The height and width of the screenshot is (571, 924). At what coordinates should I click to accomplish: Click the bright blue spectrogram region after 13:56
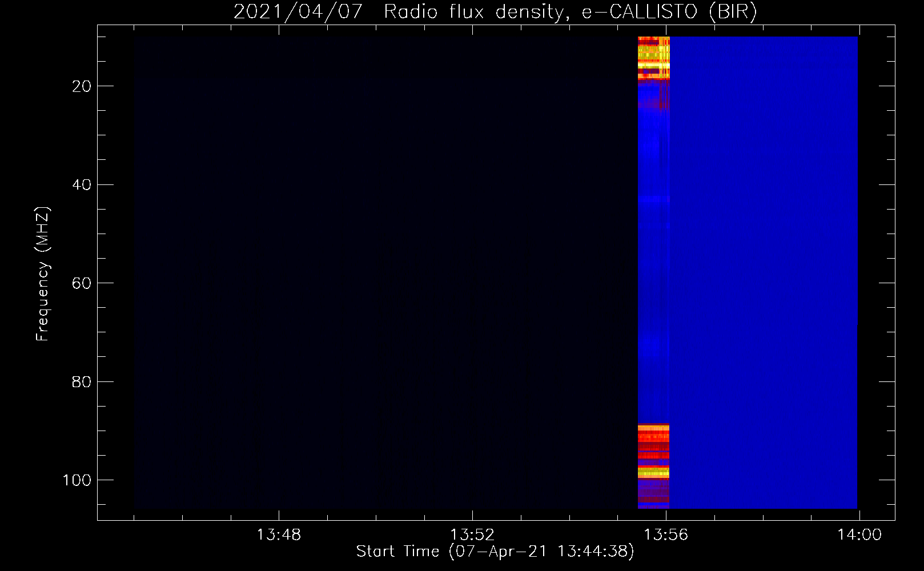pyautogui.click(x=764, y=272)
